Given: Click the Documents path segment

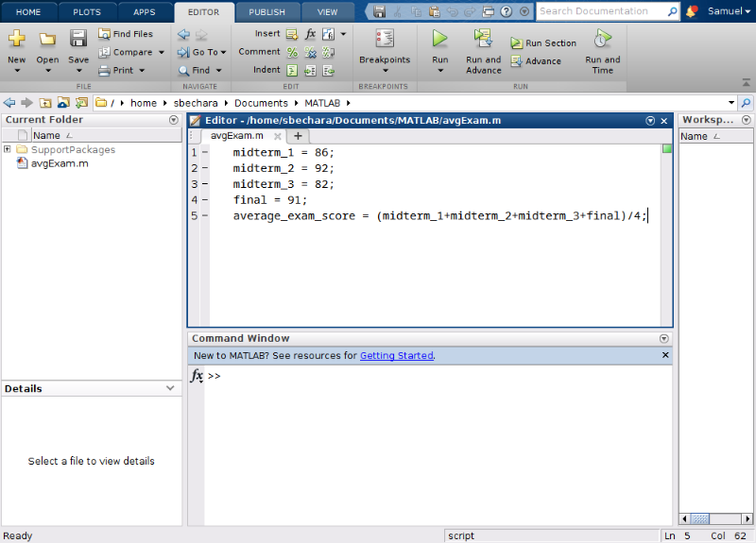Looking at the screenshot, I should 261,103.
